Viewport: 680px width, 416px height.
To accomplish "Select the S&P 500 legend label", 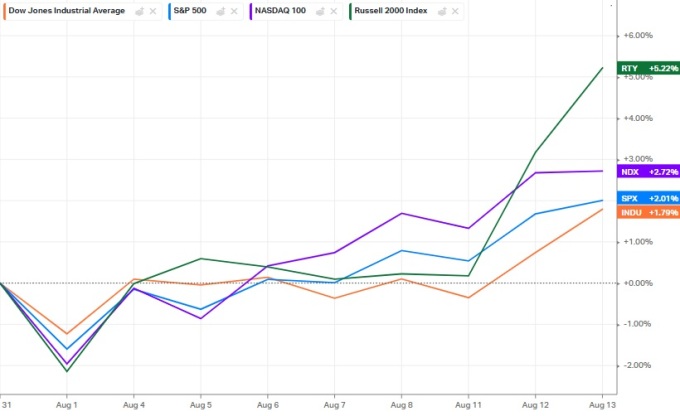I will click(190, 11).
